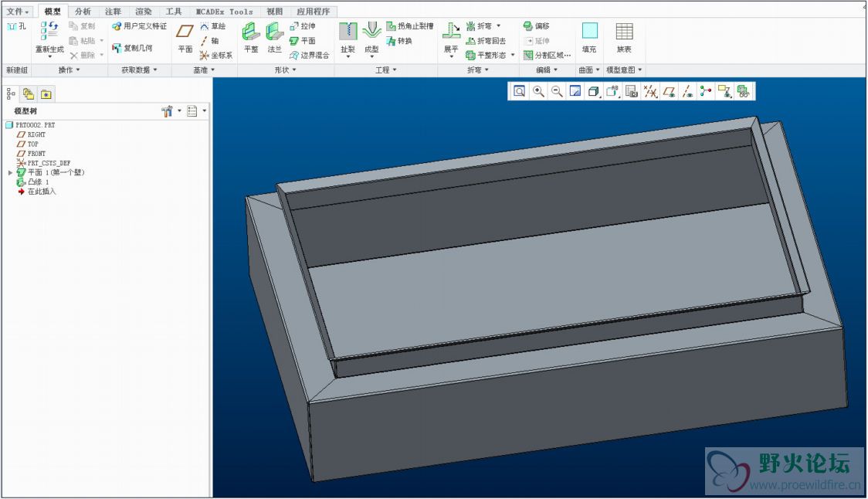868x499 pixels.
Task: Open the 模型意图 group dropdown
Action: (624, 70)
